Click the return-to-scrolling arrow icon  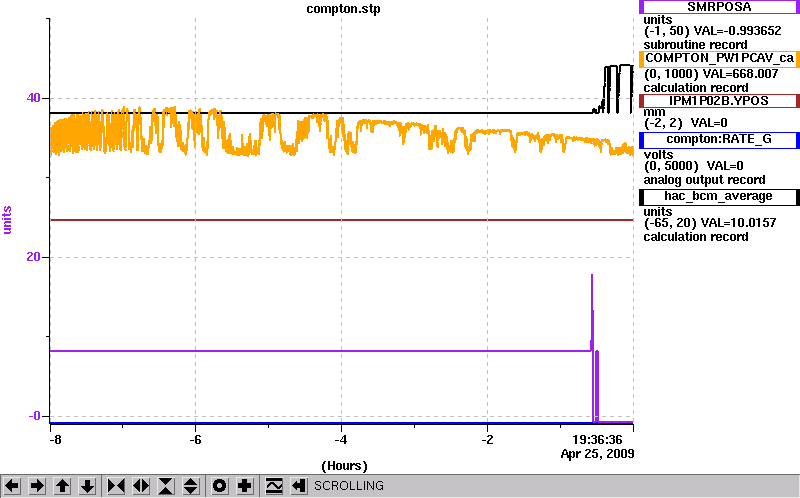pyautogui.click(x=298, y=486)
